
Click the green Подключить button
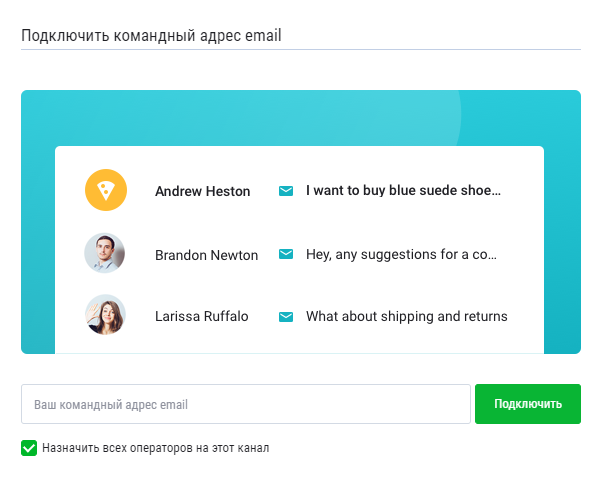pos(528,404)
